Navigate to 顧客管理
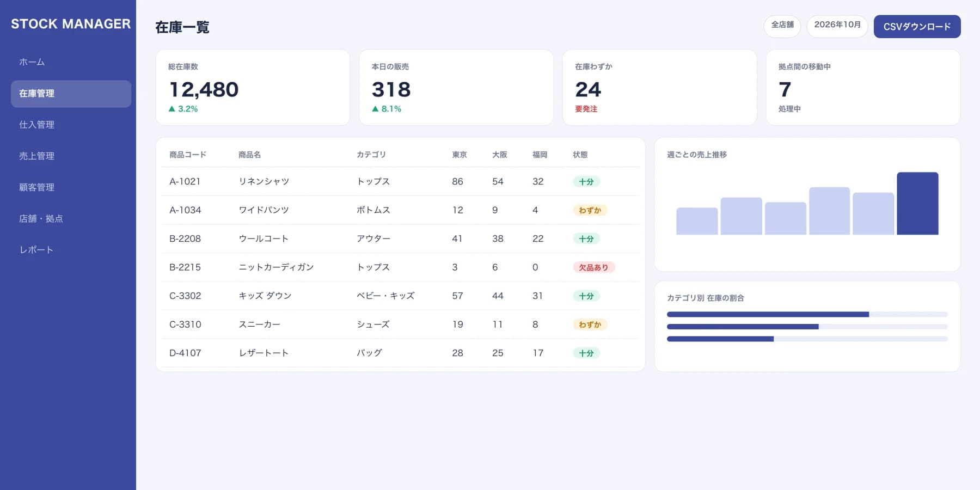 (71, 187)
